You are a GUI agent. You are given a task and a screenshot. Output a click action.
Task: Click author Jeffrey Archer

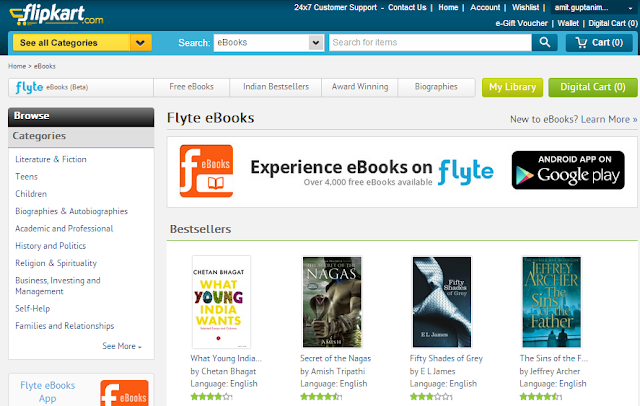coord(555,371)
